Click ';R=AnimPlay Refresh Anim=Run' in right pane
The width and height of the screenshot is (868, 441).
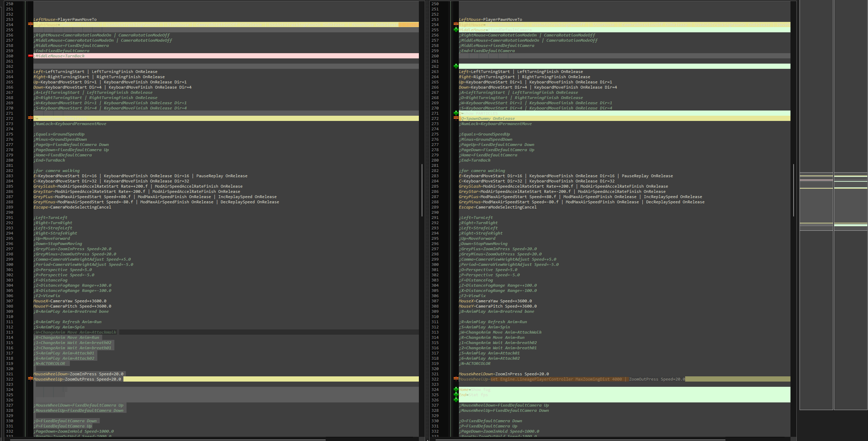(x=493, y=322)
